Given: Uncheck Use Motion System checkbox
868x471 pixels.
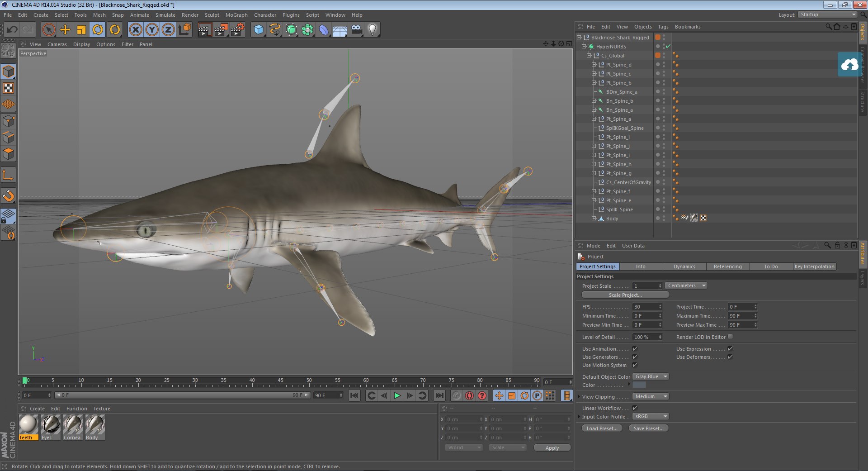Looking at the screenshot, I should tap(635, 365).
